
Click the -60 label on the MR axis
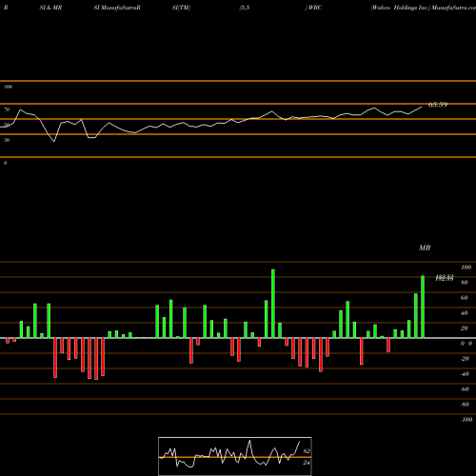click(x=465, y=389)
